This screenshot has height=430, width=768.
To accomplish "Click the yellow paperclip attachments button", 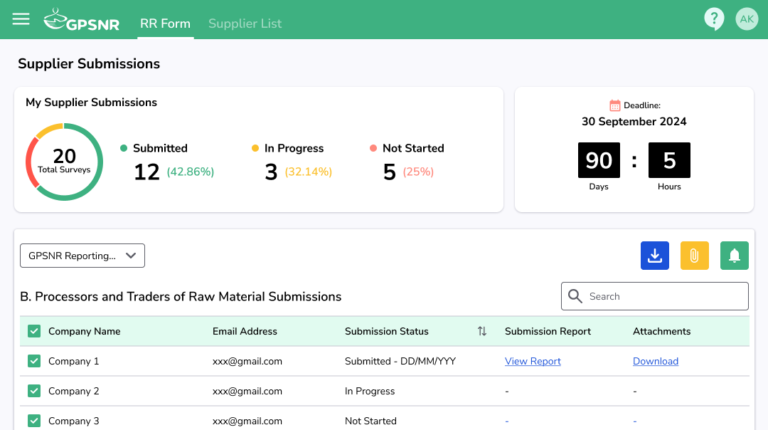I will click(694, 256).
